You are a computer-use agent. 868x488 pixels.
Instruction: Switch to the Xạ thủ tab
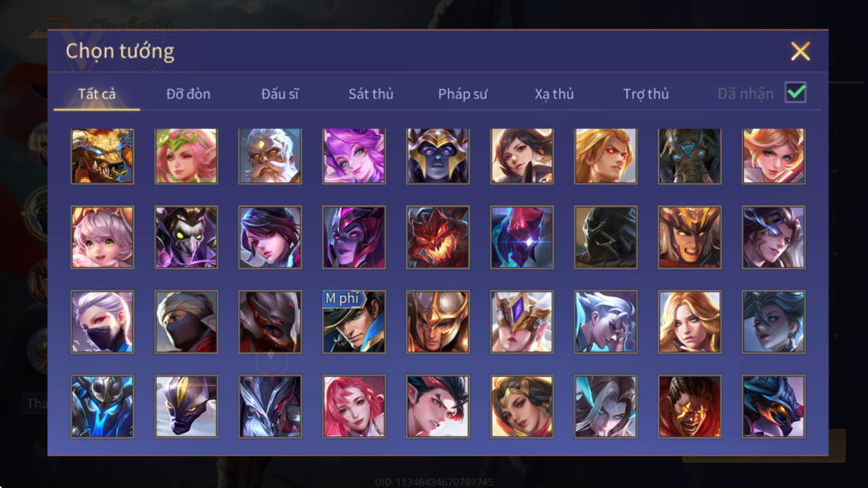(554, 94)
